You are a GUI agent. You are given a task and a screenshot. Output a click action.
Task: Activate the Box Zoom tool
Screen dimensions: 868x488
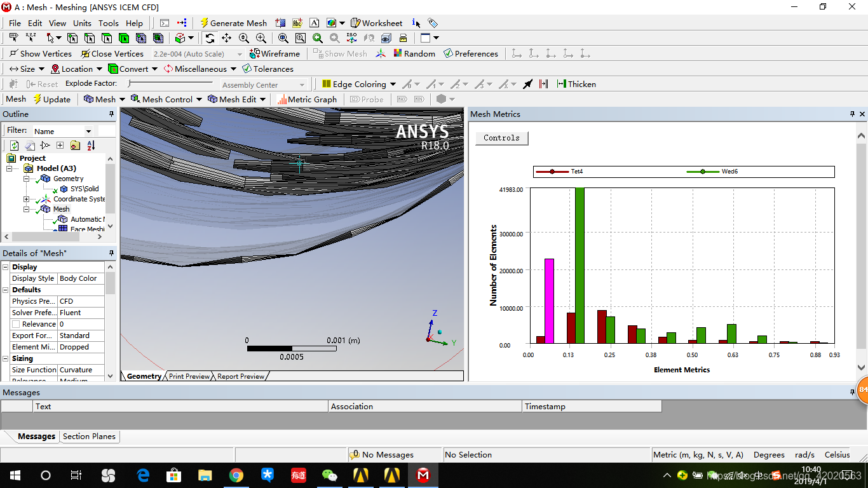tap(261, 38)
